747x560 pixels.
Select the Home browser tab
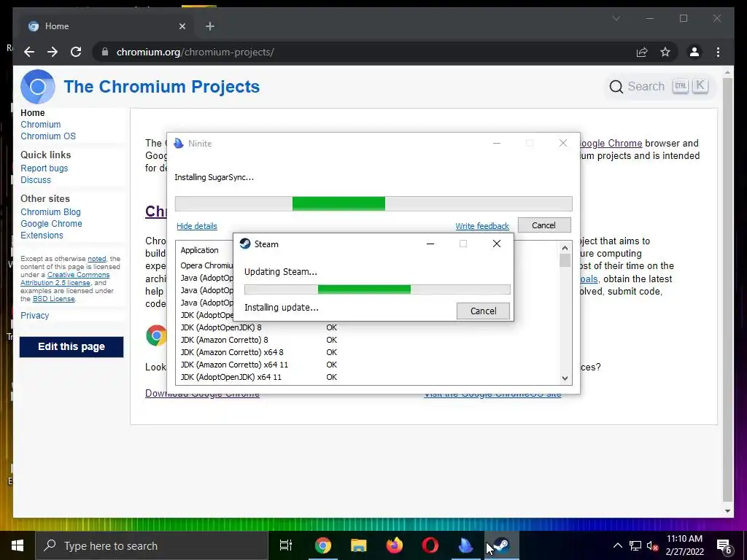pos(107,26)
